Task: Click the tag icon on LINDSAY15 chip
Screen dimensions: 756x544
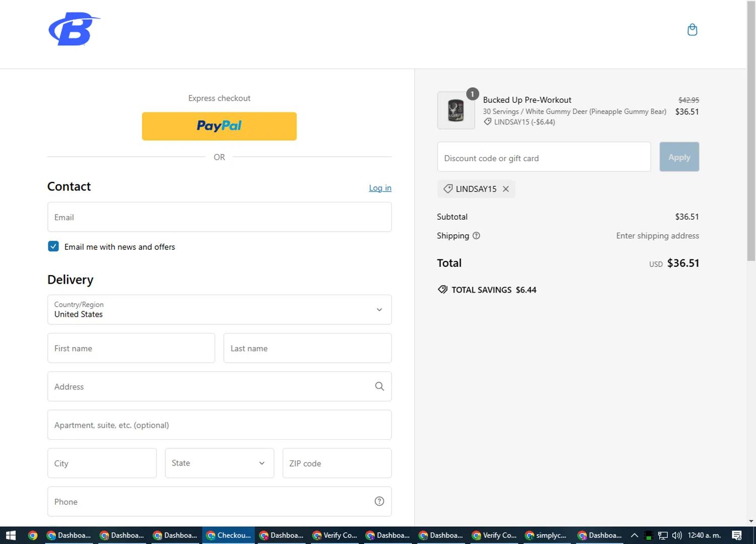Action: click(x=448, y=189)
